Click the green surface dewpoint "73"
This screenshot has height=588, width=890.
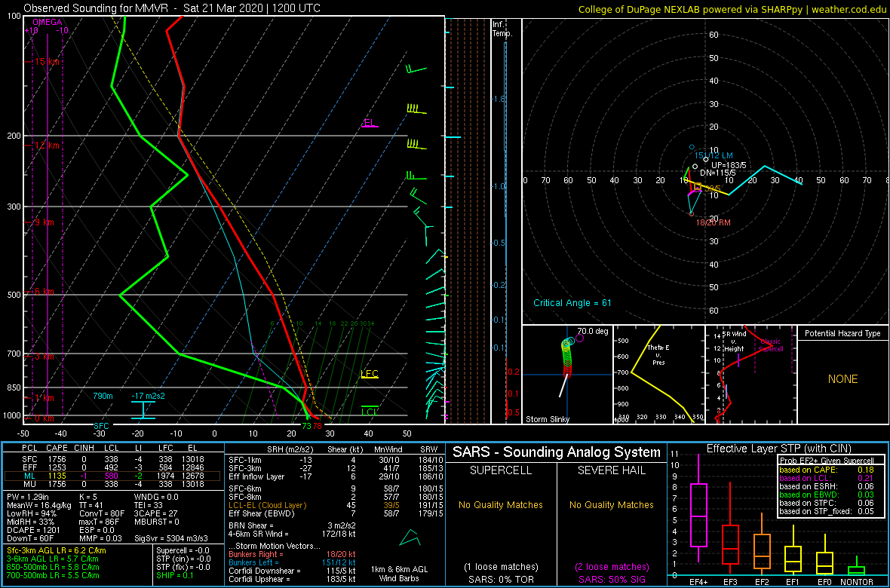(x=306, y=426)
